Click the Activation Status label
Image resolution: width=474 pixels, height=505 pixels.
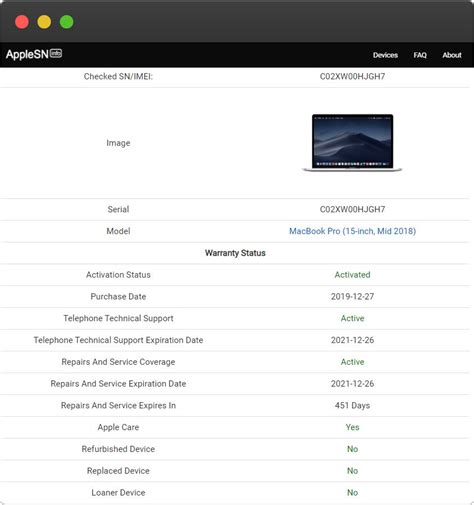coord(118,275)
